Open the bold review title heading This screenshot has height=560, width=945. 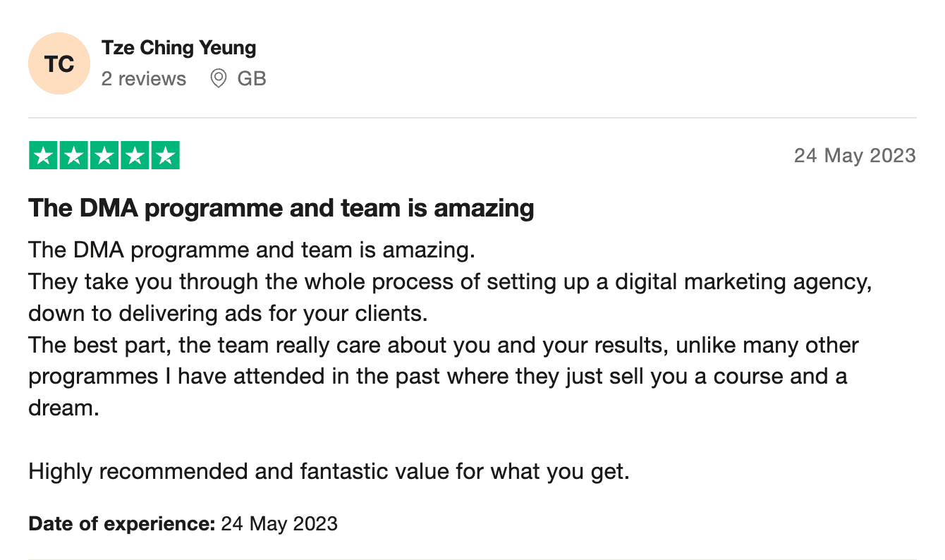point(281,208)
